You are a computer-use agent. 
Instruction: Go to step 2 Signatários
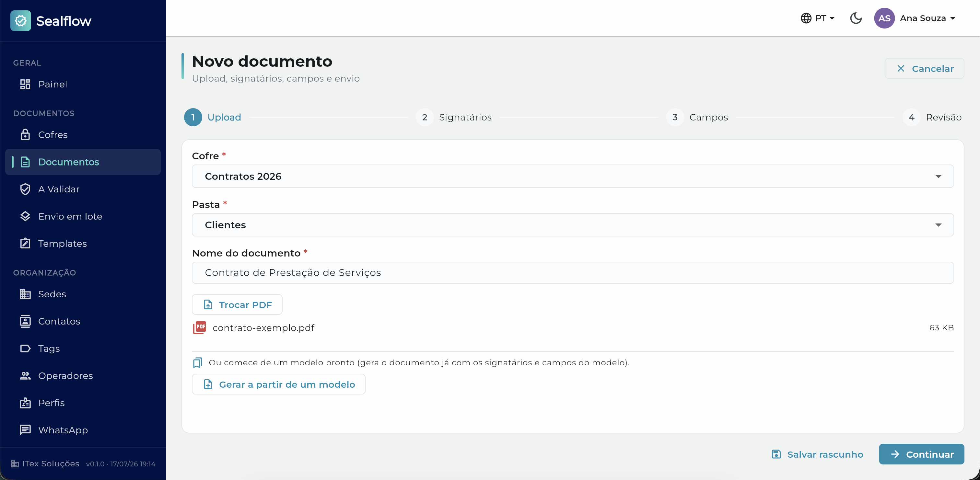point(453,117)
